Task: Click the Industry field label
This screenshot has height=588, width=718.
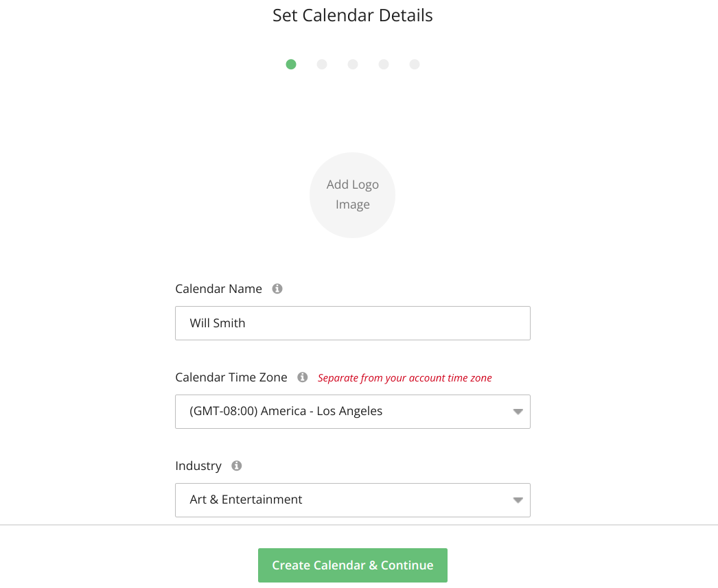Action: (198, 466)
